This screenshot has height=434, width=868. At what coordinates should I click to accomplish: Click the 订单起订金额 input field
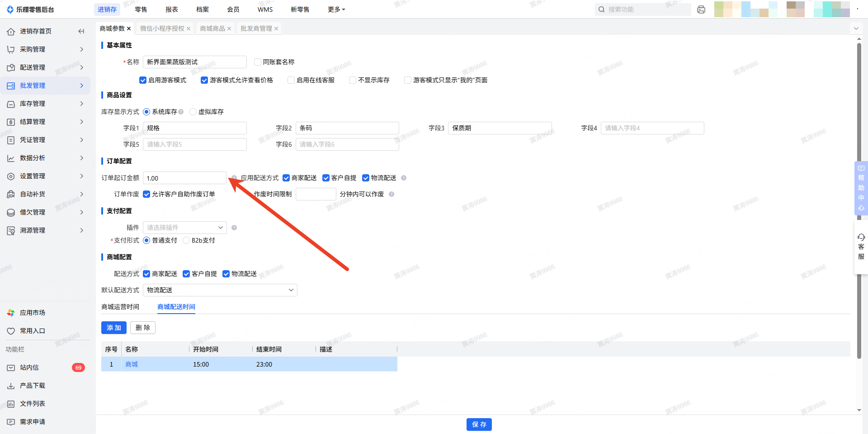[x=185, y=178]
